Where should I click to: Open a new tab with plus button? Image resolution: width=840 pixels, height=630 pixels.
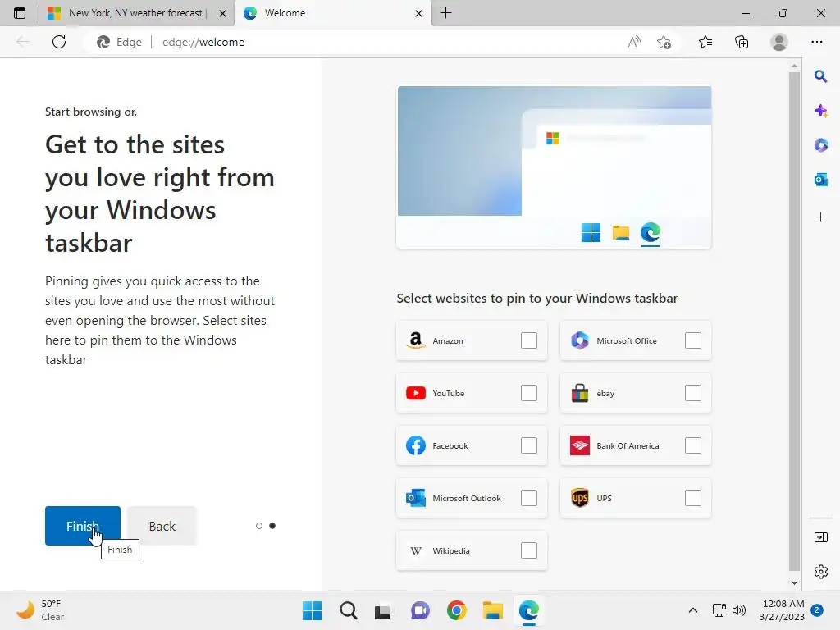445,13
